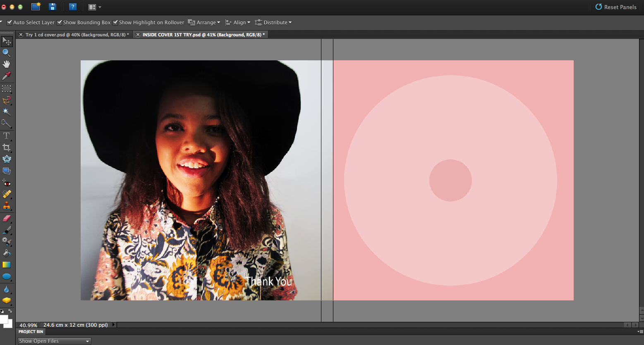Open the Project Bin panel menu
Image resolution: width=644 pixels, height=345 pixels.
(640, 331)
